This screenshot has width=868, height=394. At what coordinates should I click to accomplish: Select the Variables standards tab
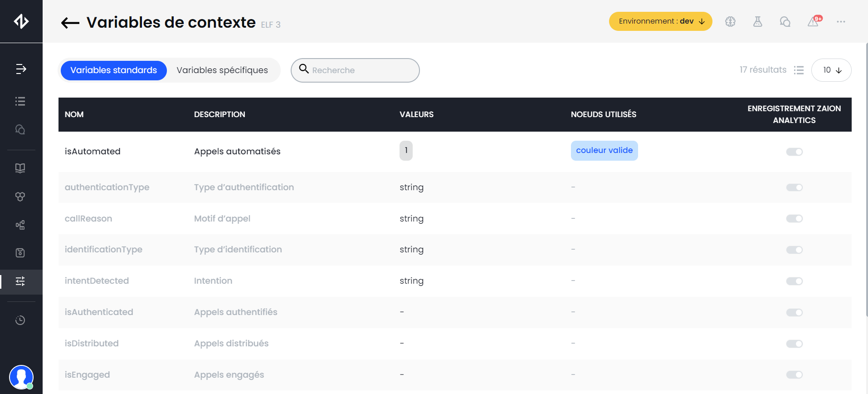[114, 70]
